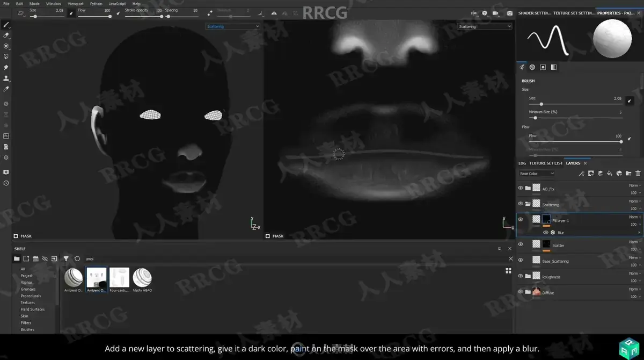Close the Layers tab with its X
The height and width of the screenshot is (360, 644).
(585, 163)
